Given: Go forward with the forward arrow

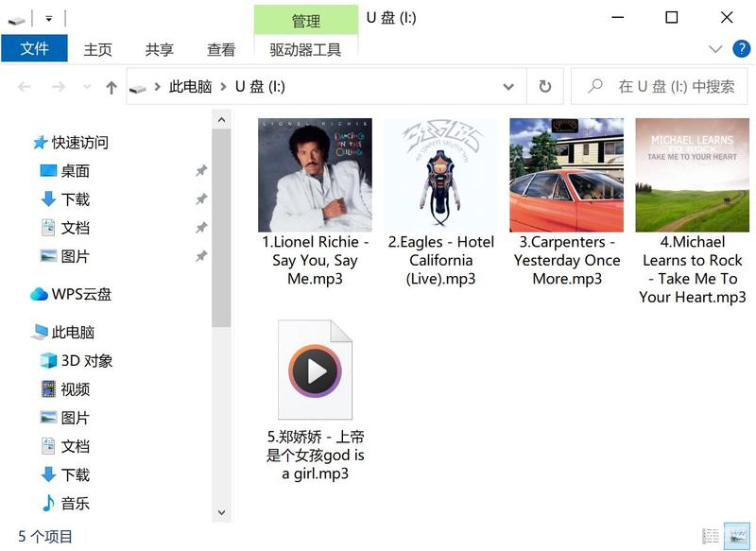Looking at the screenshot, I should pyautogui.click(x=59, y=87).
